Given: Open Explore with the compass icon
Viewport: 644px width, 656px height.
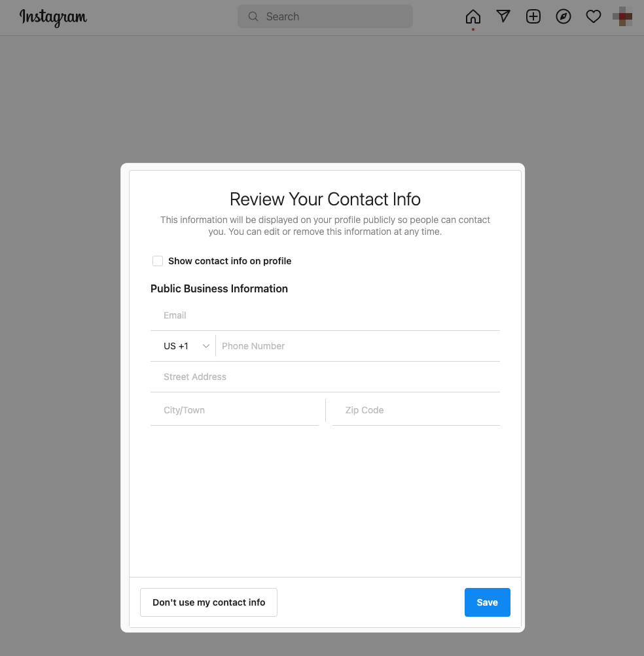Looking at the screenshot, I should 563,16.
